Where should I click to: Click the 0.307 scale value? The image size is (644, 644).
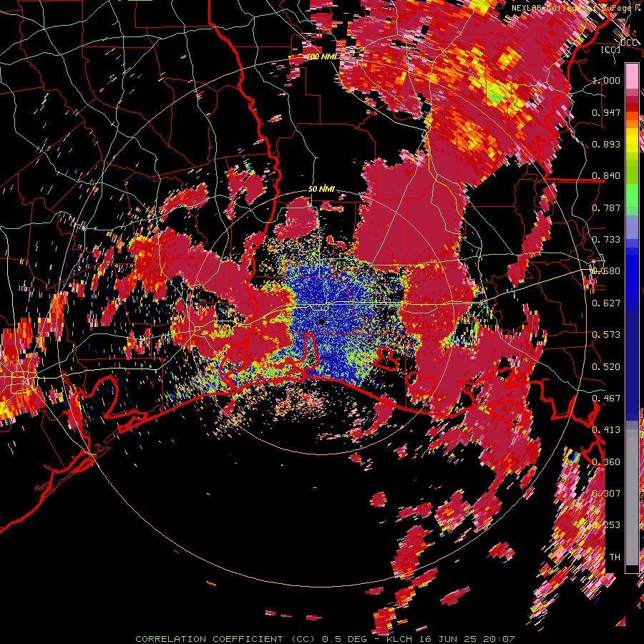point(606,494)
